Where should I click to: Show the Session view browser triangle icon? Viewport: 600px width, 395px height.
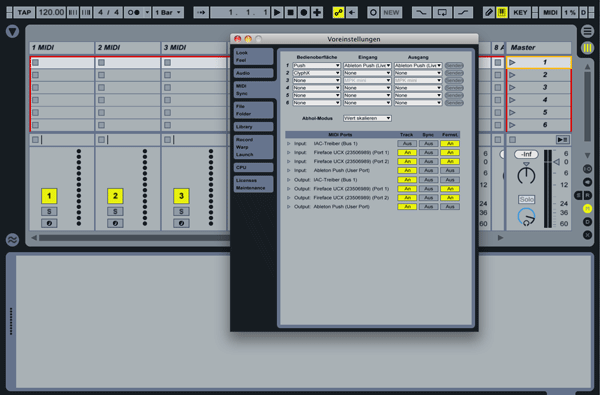point(12,31)
